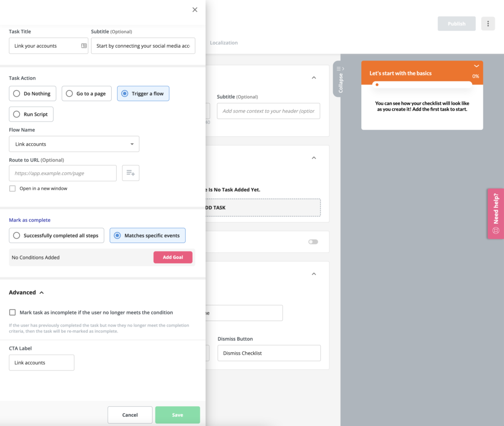The height and width of the screenshot is (426, 504).
Task: Click the task Subtitle input field
Action: [x=143, y=46]
